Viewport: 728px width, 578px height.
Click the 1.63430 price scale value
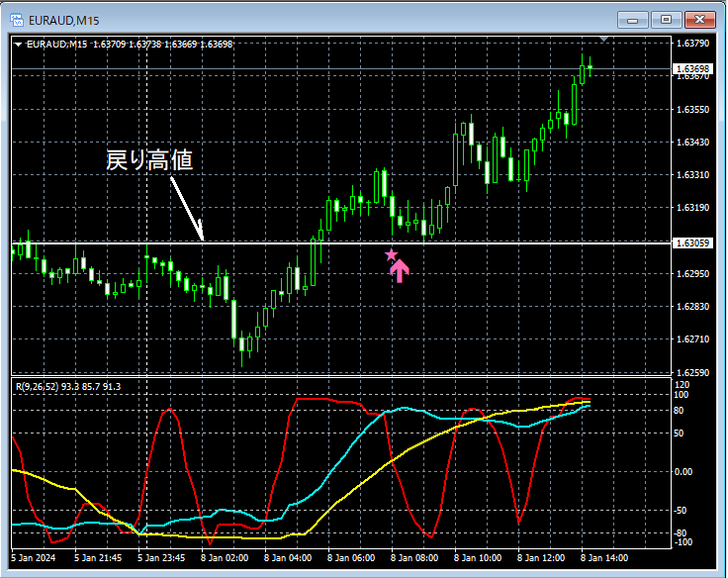coord(692,143)
